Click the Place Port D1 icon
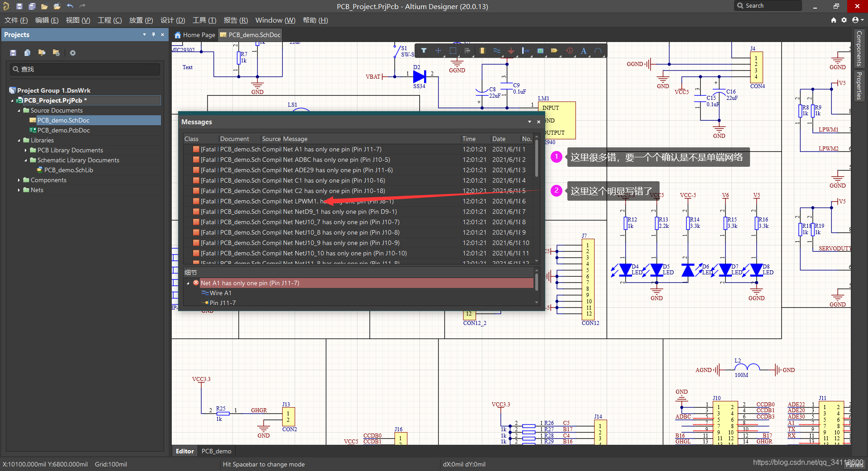Screen dimensions: 868x471 554,51
